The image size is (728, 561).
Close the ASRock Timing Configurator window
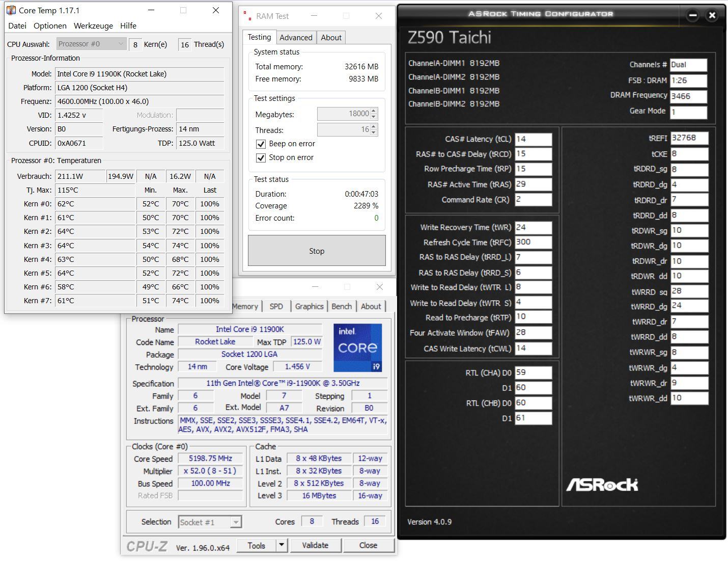pyautogui.click(x=712, y=15)
